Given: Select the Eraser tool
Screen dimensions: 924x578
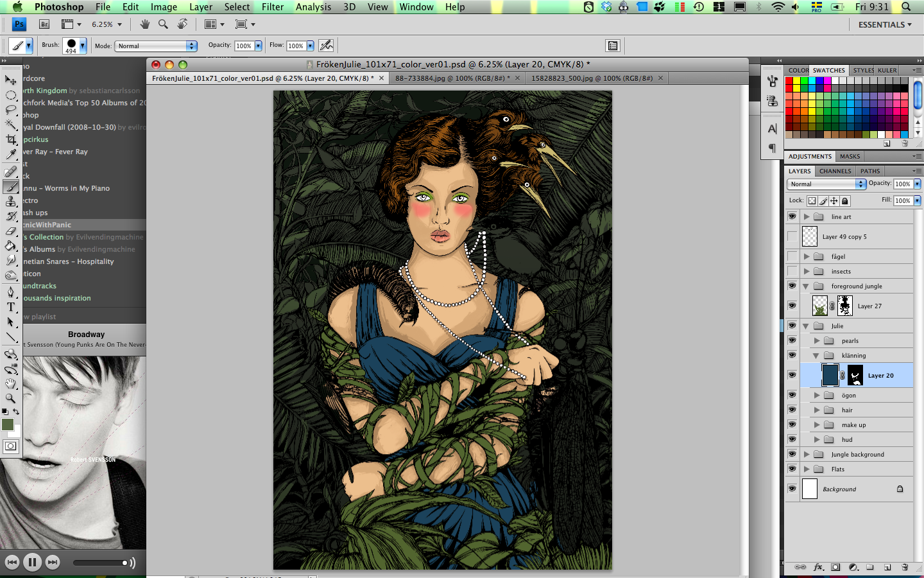Looking at the screenshot, I should pyautogui.click(x=10, y=231).
